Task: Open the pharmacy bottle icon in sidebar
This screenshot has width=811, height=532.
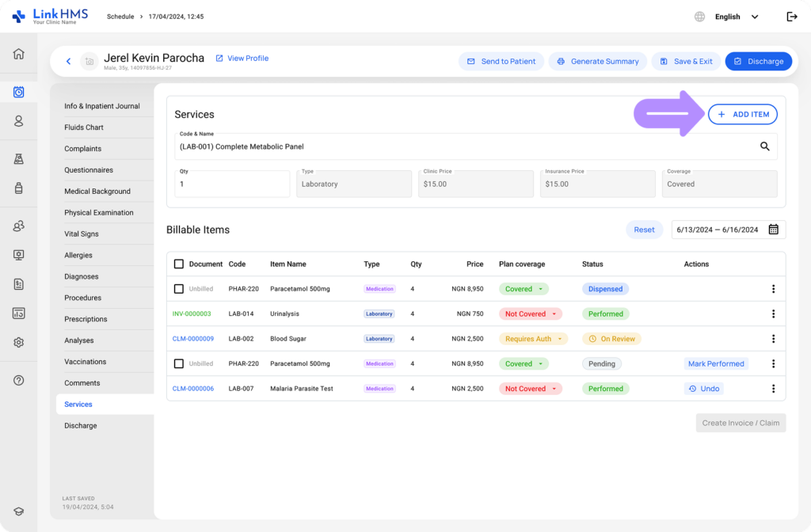Action: tap(19, 188)
